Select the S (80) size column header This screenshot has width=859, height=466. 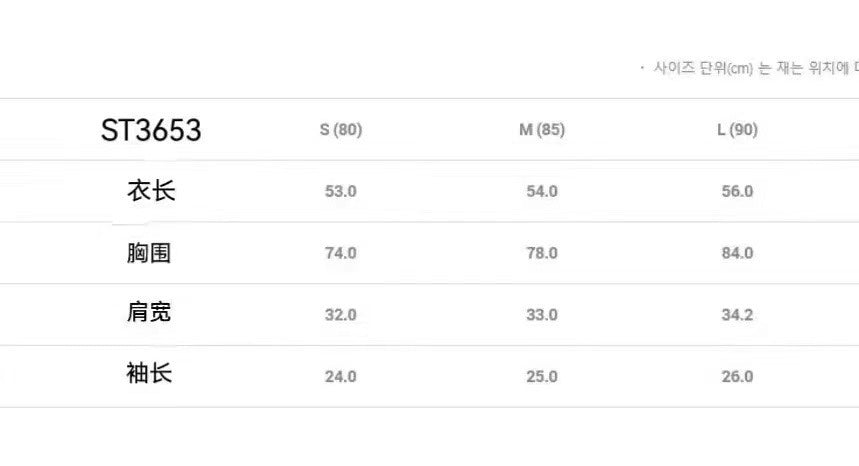click(x=341, y=130)
